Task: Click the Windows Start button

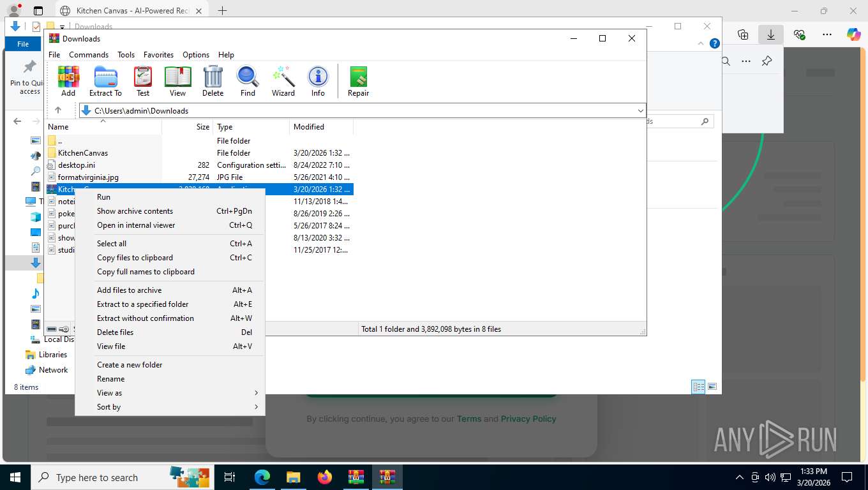Action: (15, 477)
